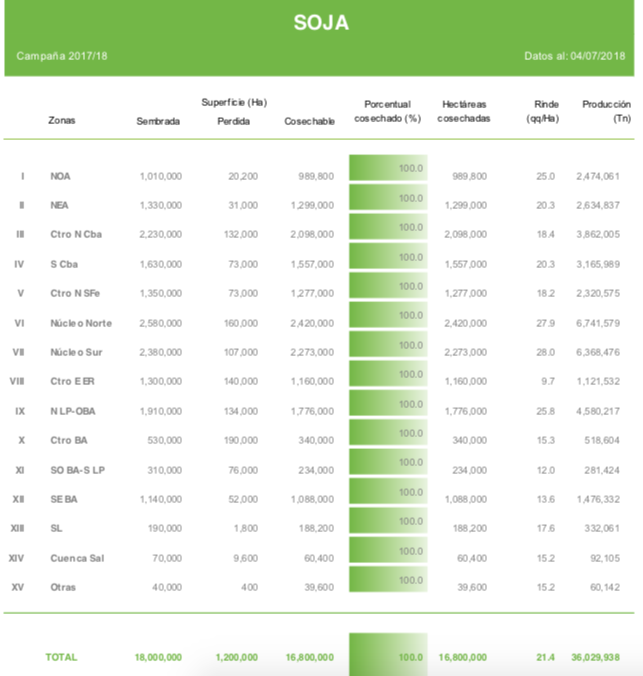The image size is (643, 676).
Task: Select the Producción (Tn) column header
Action: (x=606, y=111)
